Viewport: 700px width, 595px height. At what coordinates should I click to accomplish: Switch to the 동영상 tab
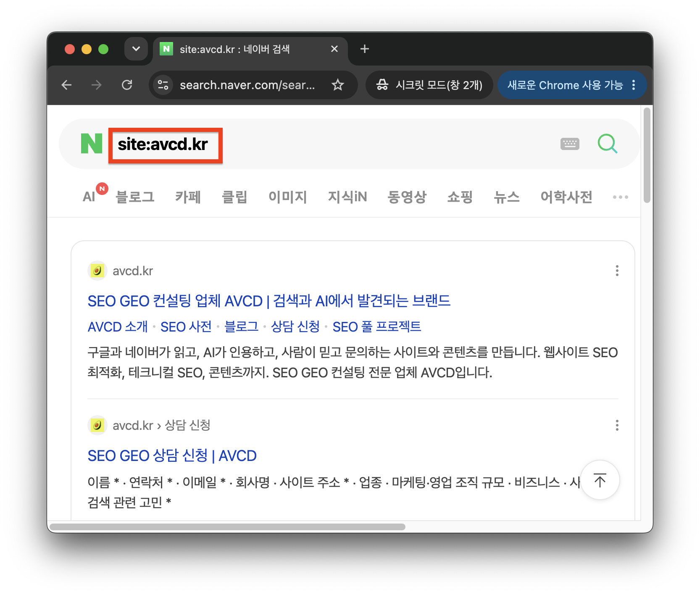point(407,197)
